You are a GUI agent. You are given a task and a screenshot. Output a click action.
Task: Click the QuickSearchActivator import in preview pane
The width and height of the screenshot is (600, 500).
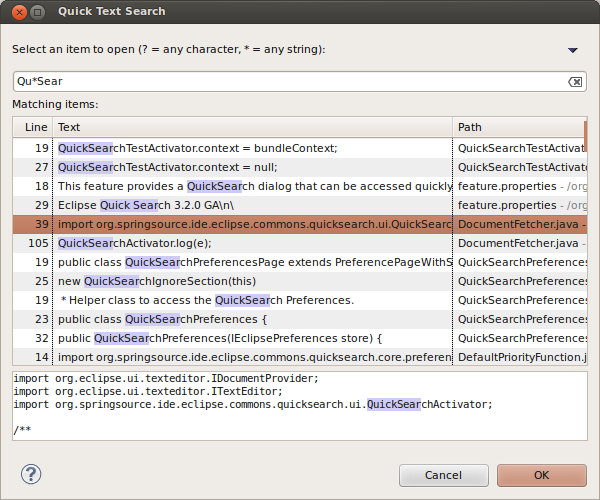253,404
